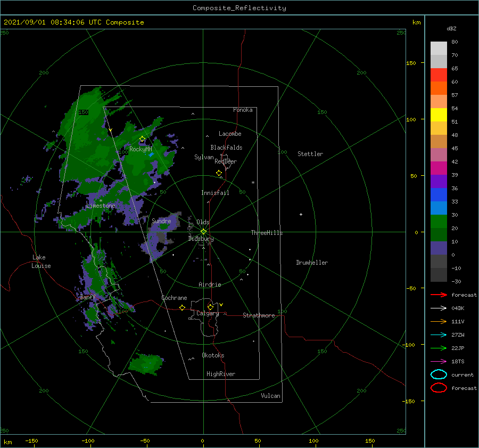Click the green echo cell southwest of Okotoks

(x=145, y=364)
